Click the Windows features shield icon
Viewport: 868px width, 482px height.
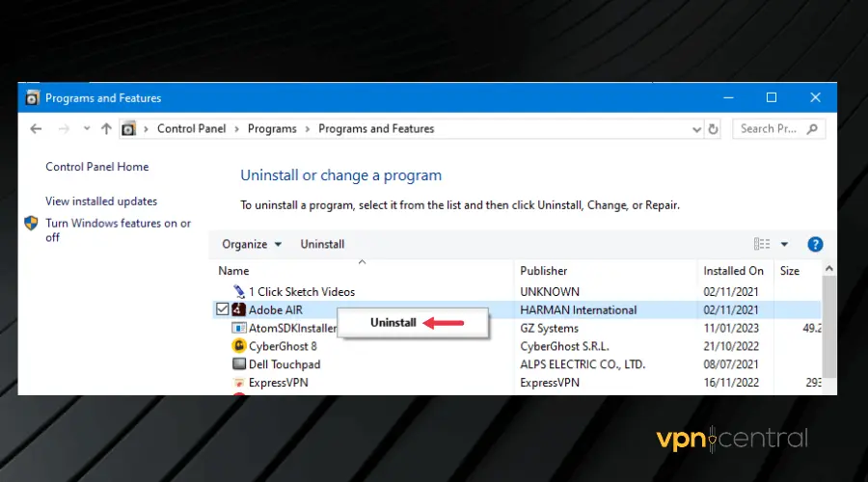tap(31, 223)
